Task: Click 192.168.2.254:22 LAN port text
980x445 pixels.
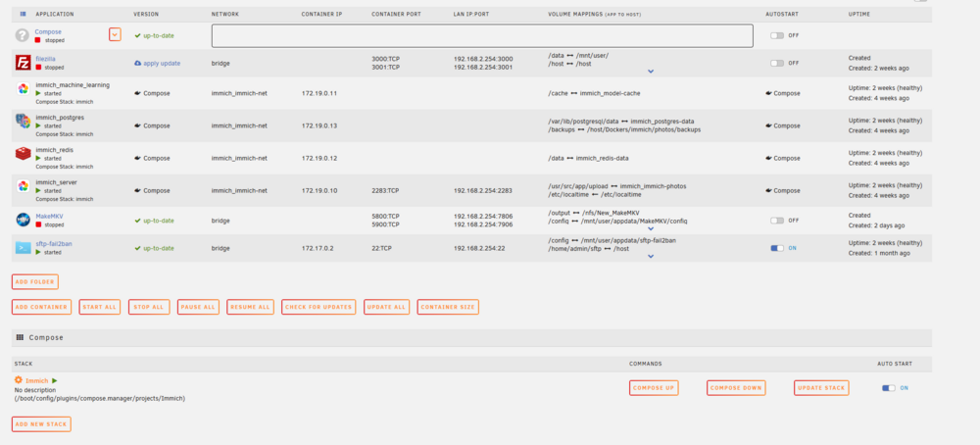Action: pos(479,248)
